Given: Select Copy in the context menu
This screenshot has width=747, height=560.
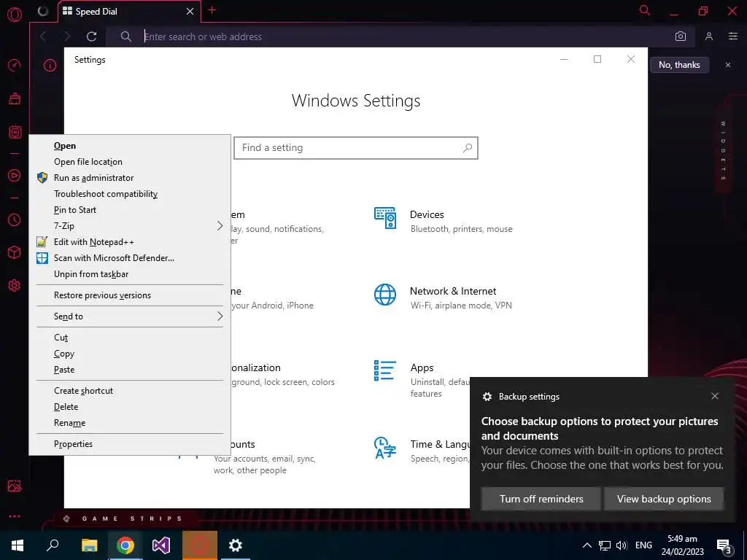Looking at the screenshot, I should pyautogui.click(x=130, y=354).
